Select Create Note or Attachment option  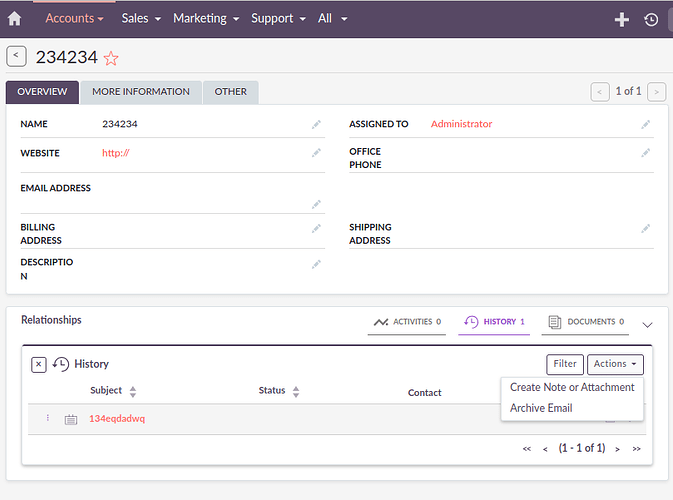572,387
